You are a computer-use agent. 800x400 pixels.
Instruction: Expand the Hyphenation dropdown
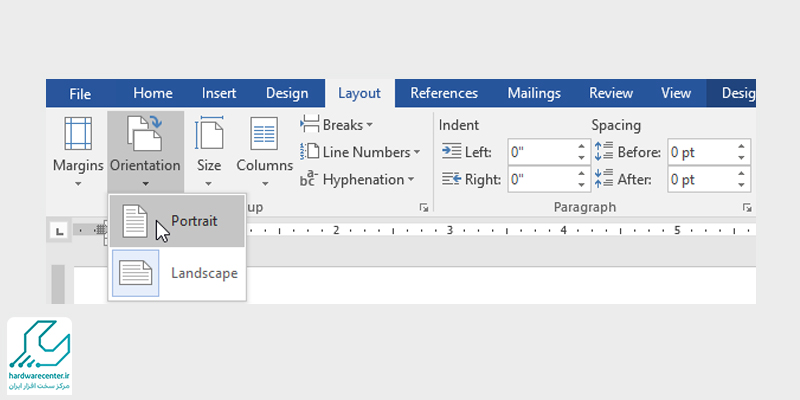(357, 180)
